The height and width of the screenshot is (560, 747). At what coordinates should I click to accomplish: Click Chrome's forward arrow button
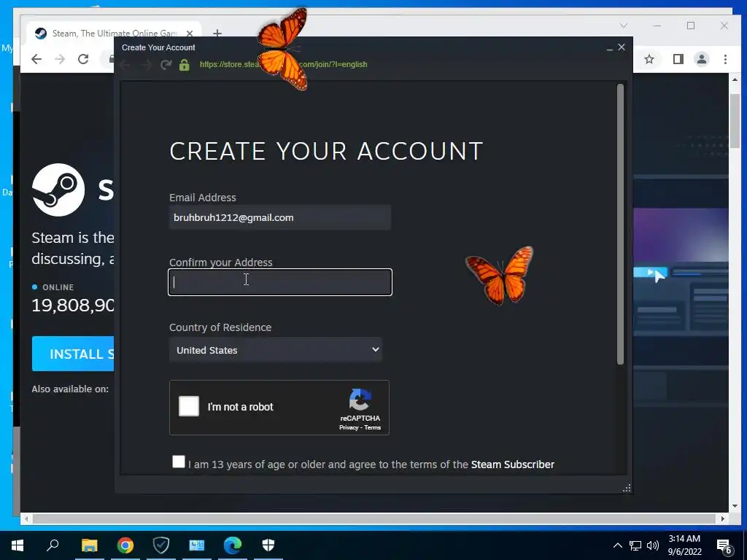[x=60, y=59]
